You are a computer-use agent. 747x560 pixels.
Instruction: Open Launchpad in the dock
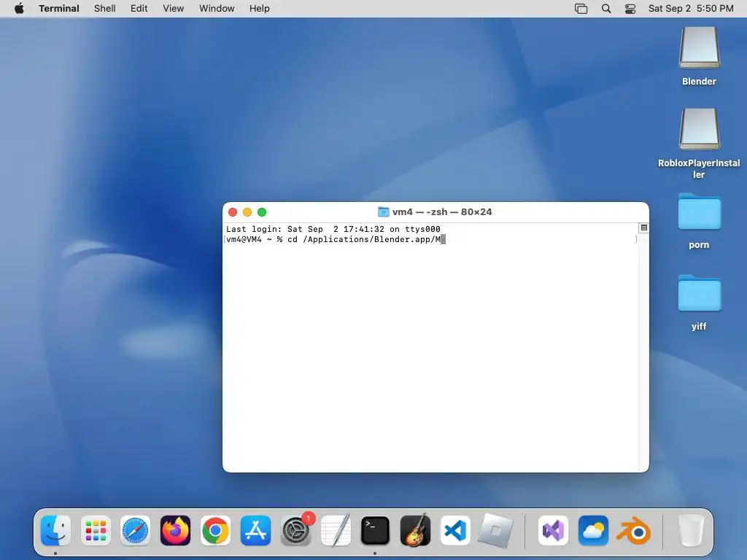click(96, 531)
